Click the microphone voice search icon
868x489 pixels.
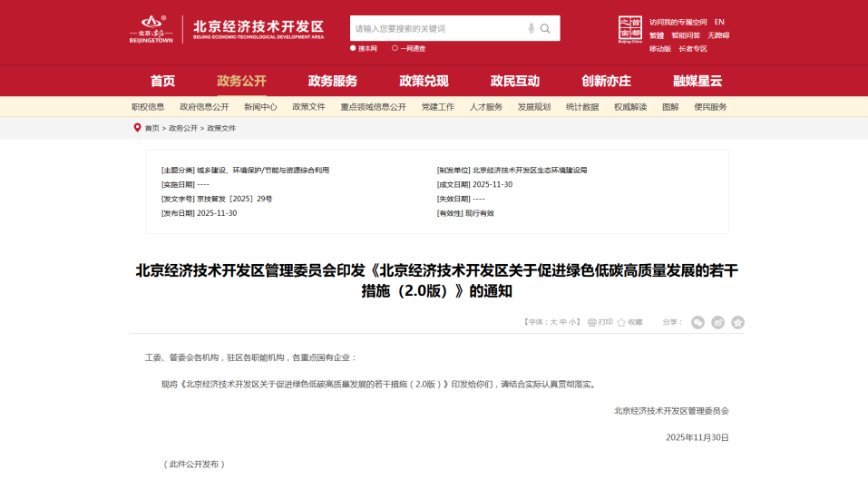coord(531,28)
